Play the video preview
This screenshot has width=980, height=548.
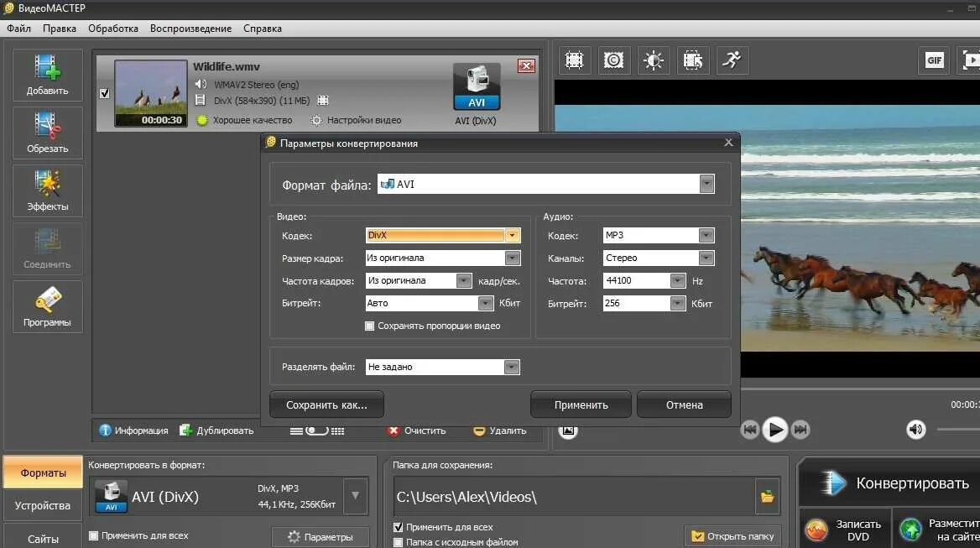pos(775,430)
